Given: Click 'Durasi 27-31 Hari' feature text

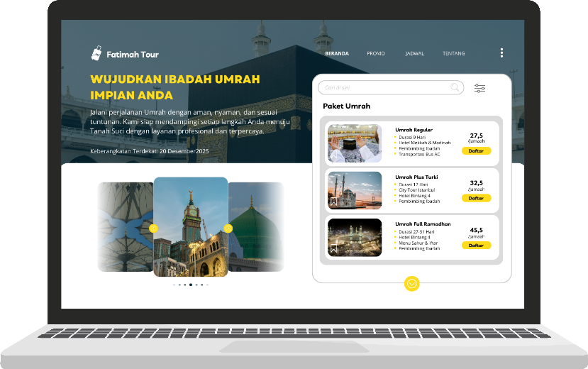Looking at the screenshot, I should click(416, 232).
